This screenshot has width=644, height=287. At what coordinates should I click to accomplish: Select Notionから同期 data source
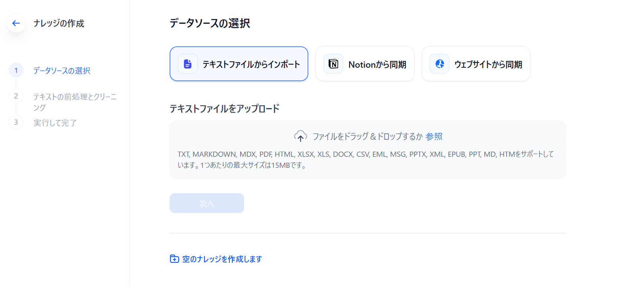coord(365,64)
